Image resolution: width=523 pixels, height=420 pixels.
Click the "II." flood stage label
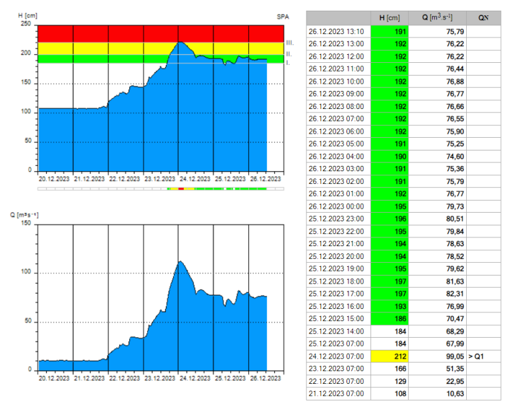(x=288, y=54)
